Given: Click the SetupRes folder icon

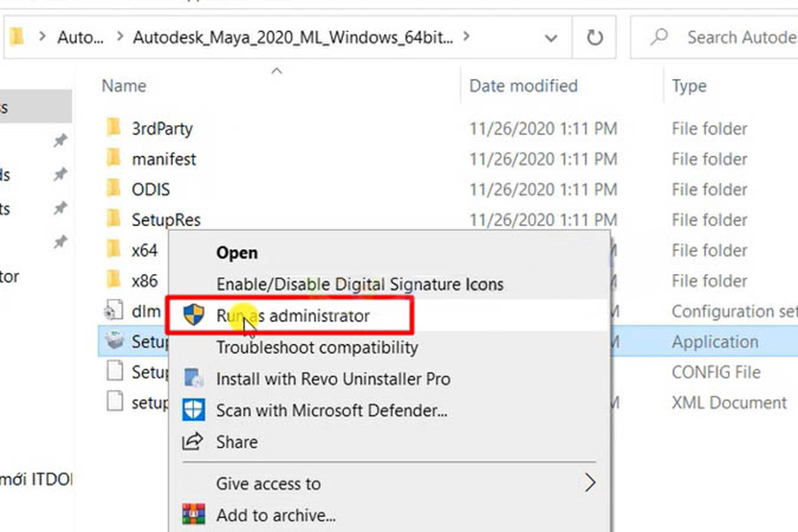Looking at the screenshot, I should click(114, 218).
